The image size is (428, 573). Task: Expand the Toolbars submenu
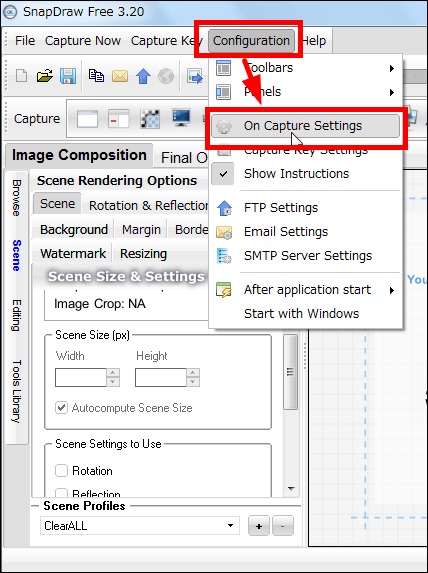coord(307,68)
